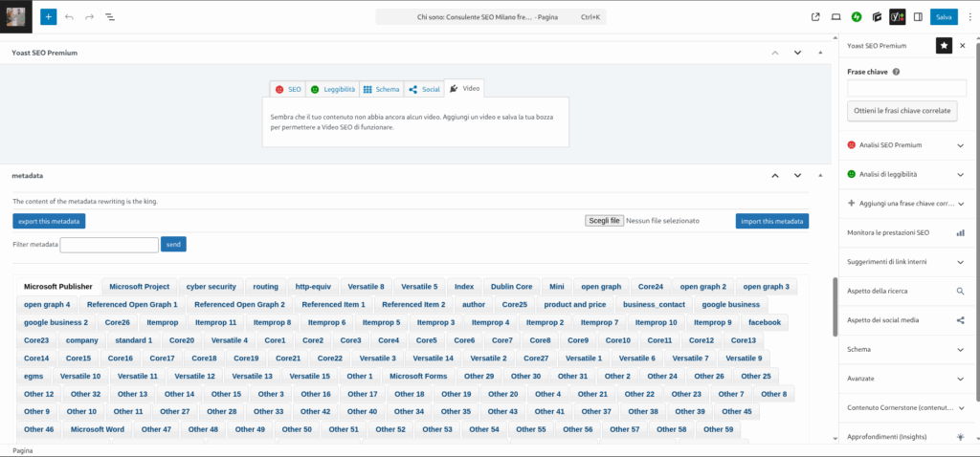Click export this metadata button
980x457 pixels.
(49, 221)
